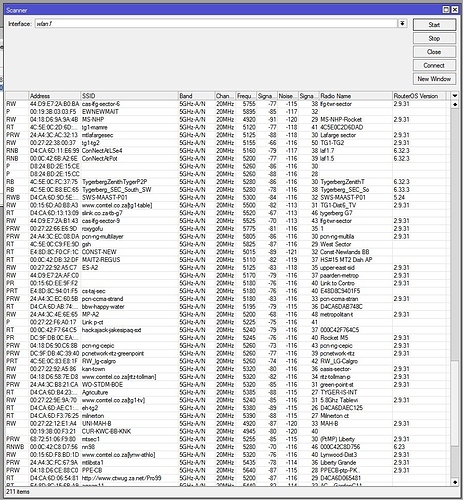Viewport: 463px width, 500px height.
Task: Click radio name Rocket M5
Action: pyautogui.click(x=334, y=338)
